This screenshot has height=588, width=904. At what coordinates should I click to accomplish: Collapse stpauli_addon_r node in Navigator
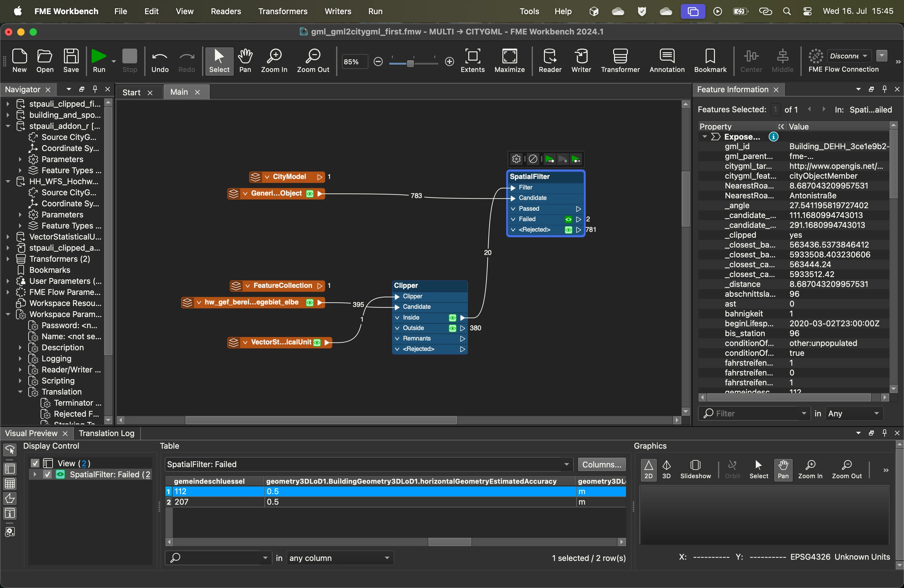click(x=8, y=126)
